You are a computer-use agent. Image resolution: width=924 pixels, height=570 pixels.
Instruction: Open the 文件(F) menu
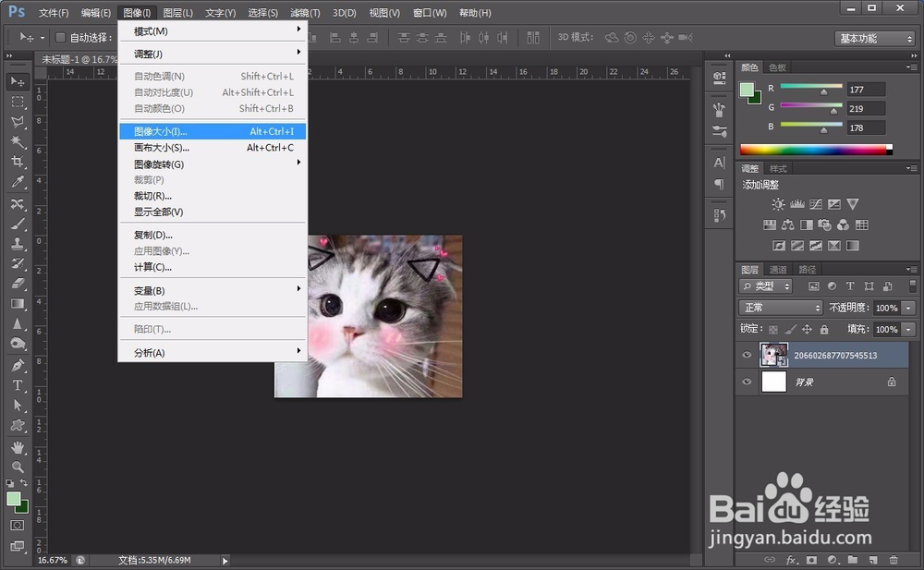(x=54, y=12)
